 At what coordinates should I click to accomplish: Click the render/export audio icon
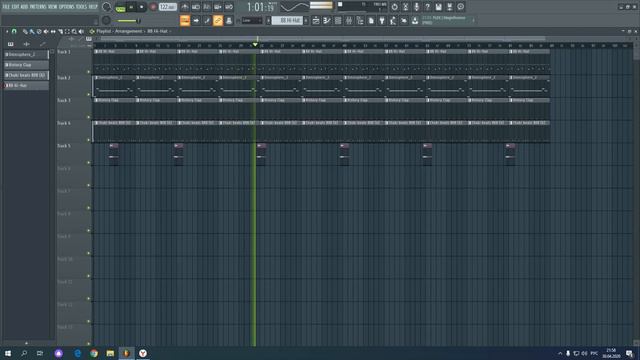449,7
